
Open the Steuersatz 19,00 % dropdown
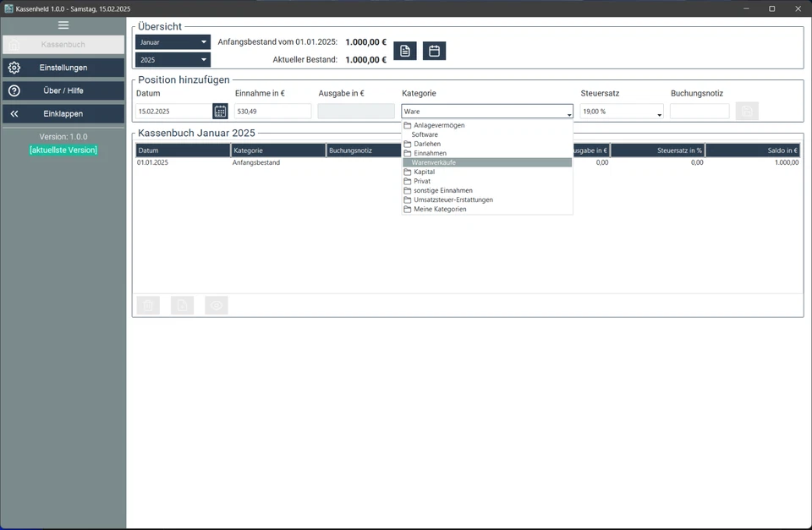click(622, 112)
